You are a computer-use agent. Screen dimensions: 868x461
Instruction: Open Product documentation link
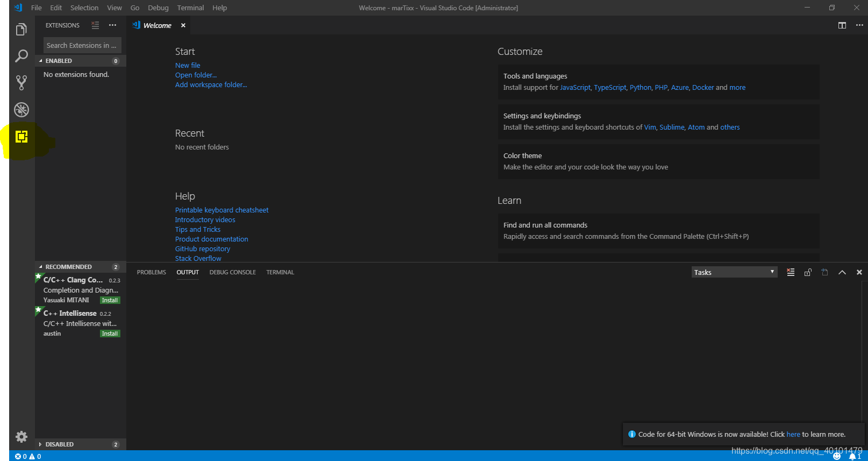(x=212, y=239)
